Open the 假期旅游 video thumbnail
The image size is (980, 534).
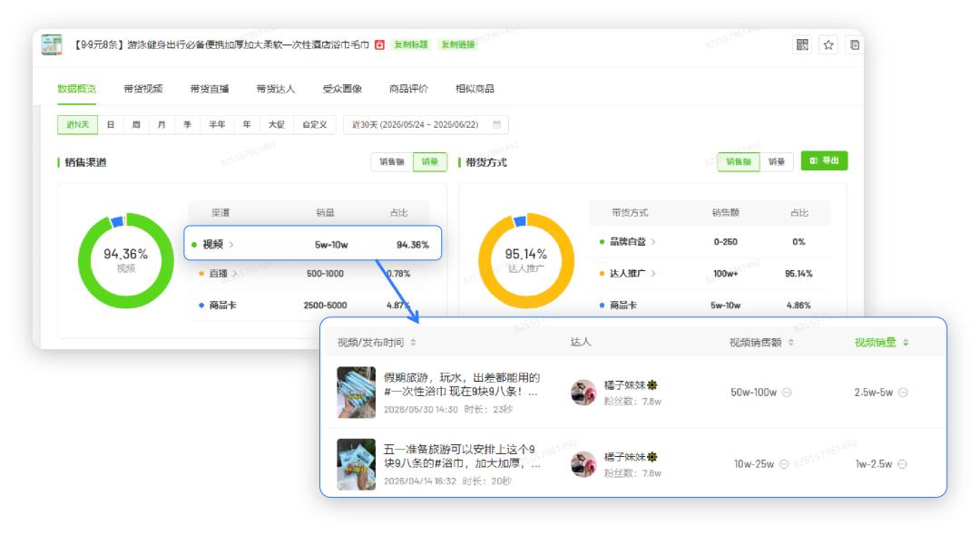point(357,393)
